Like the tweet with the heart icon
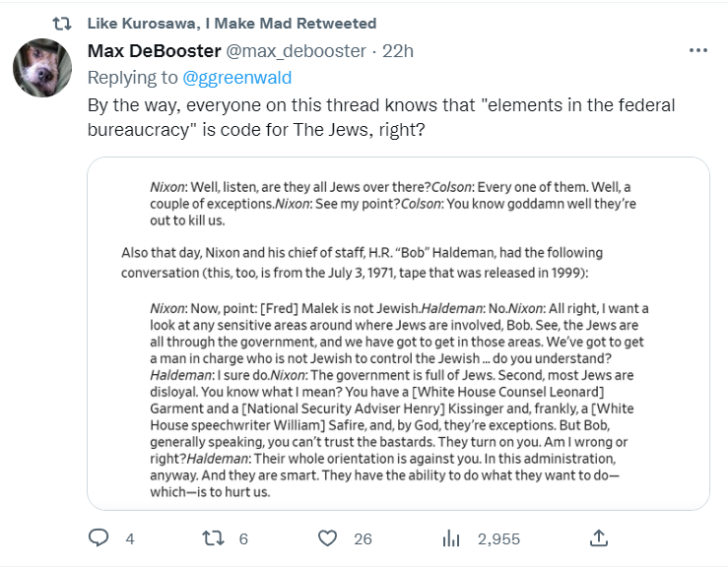This screenshot has width=728, height=567. coord(328,538)
